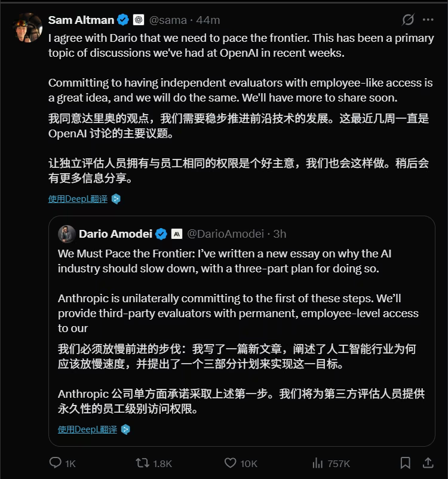
Task: Open the view analytics bar chart icon
Action: (x=318, y=463)
